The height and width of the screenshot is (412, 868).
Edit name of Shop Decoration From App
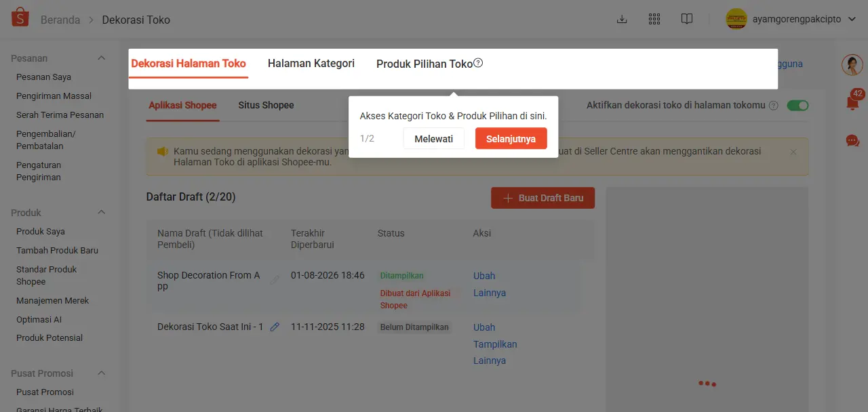click(x=275, y=280)
